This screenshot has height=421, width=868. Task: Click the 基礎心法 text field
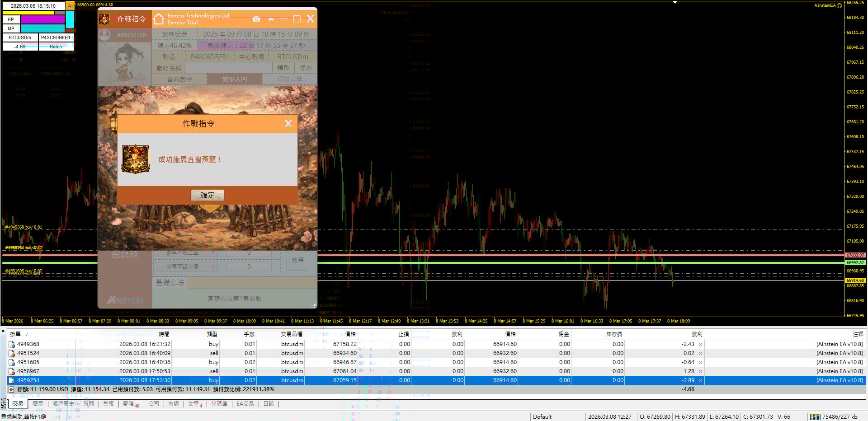point(252,283)
